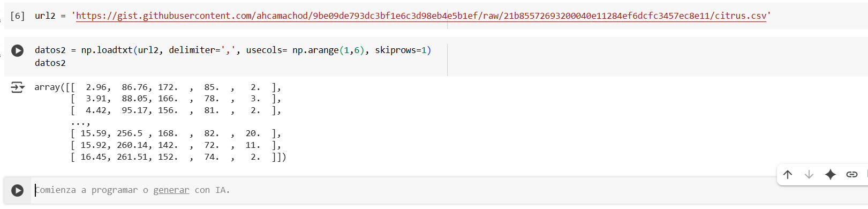This screenshot has height=209, width=868.
Task: Place cursor in the np.loadtxt code line
Action: coord(233,50)
